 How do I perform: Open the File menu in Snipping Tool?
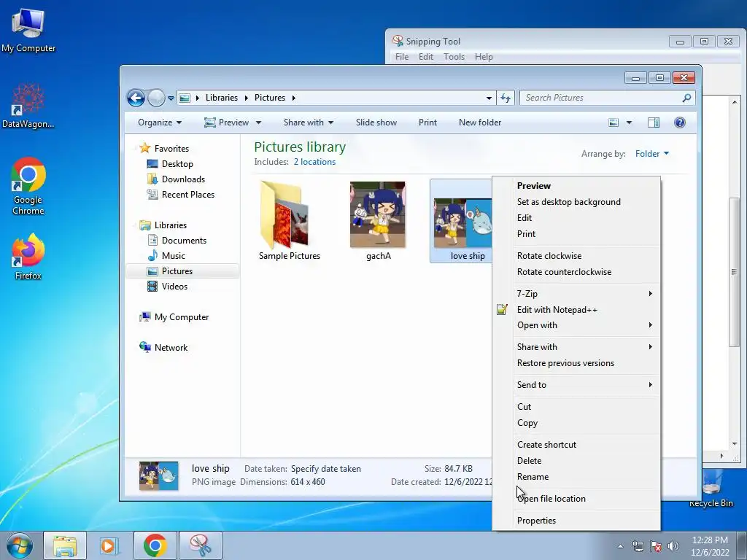point(402,57)
